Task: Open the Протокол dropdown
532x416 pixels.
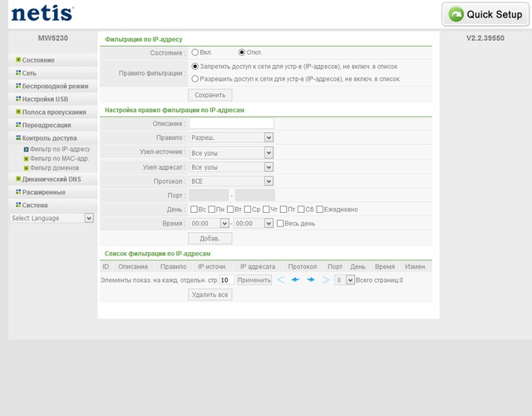Action: click(x=231, y=181)
